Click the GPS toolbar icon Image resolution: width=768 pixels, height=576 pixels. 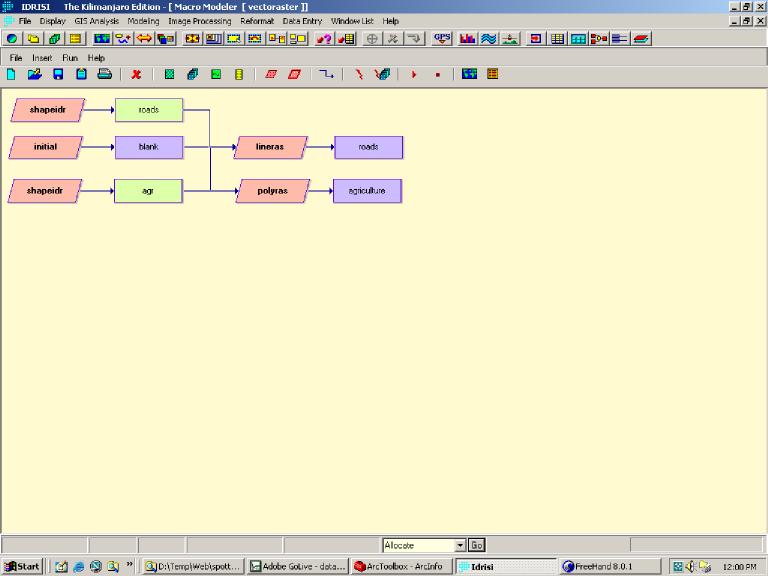pyautogui.click(x=441, y=39)
